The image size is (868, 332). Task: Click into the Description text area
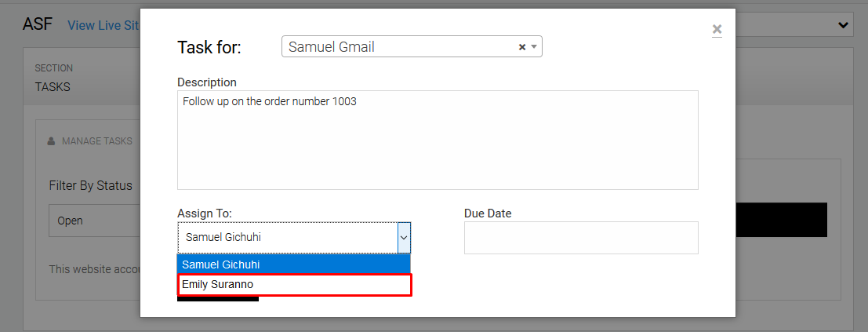point(438,140)
